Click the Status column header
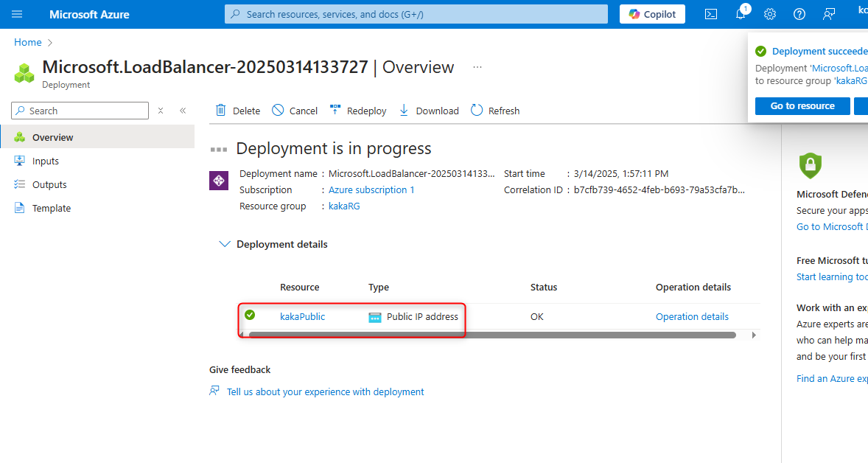 tap(544, 288)
